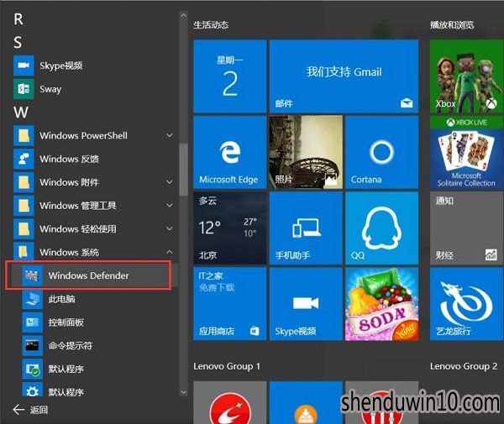Launch the Sway app icon
Screen dimensions: 504x424
click(24, 89)
